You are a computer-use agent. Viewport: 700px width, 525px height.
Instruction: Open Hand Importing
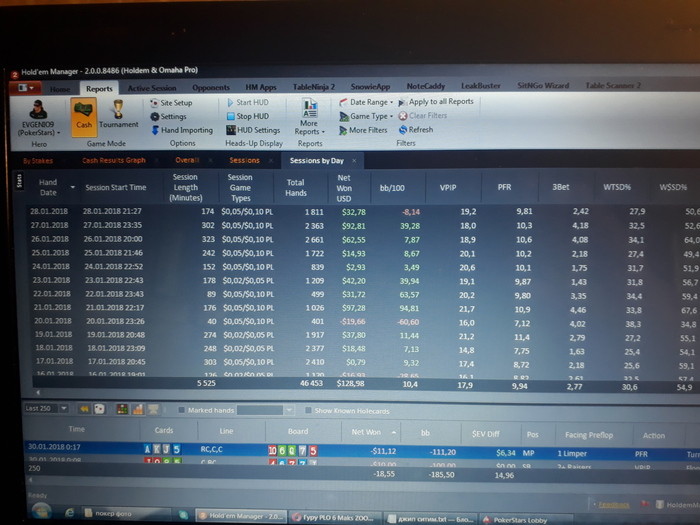pos(182,130)
